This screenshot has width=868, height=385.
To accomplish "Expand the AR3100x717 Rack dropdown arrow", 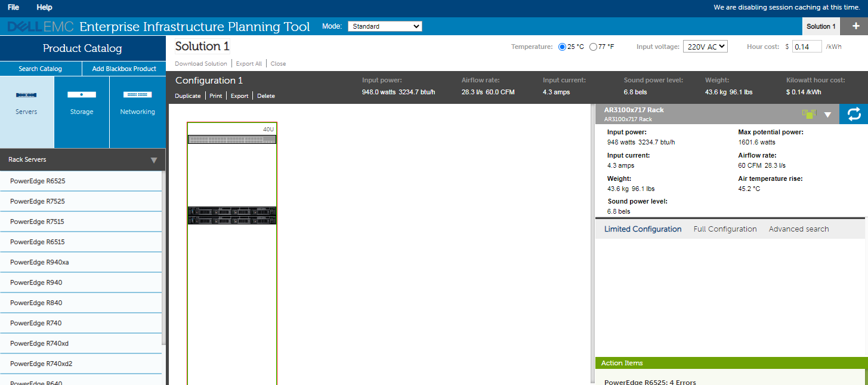I will [x=827, y=115].
